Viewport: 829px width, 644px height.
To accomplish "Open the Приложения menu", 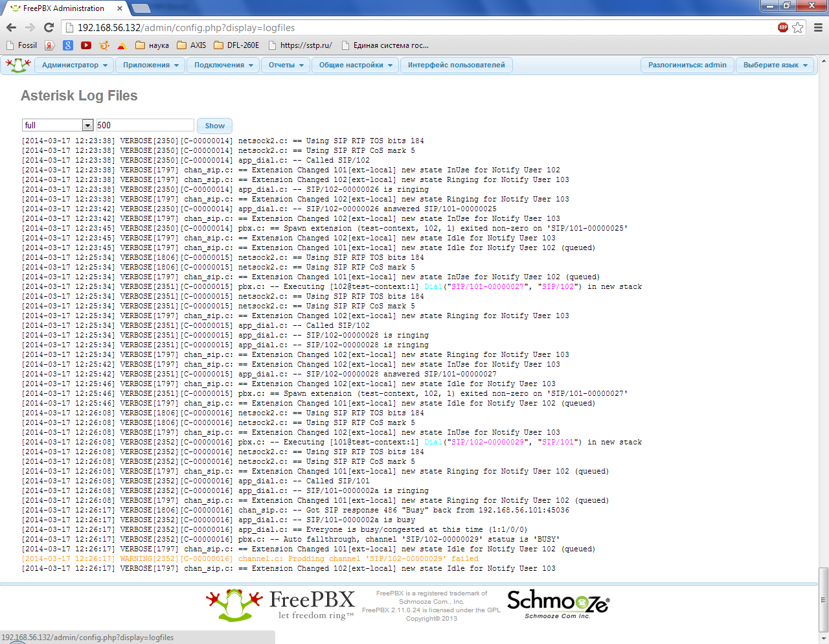I will coord(150,65).
